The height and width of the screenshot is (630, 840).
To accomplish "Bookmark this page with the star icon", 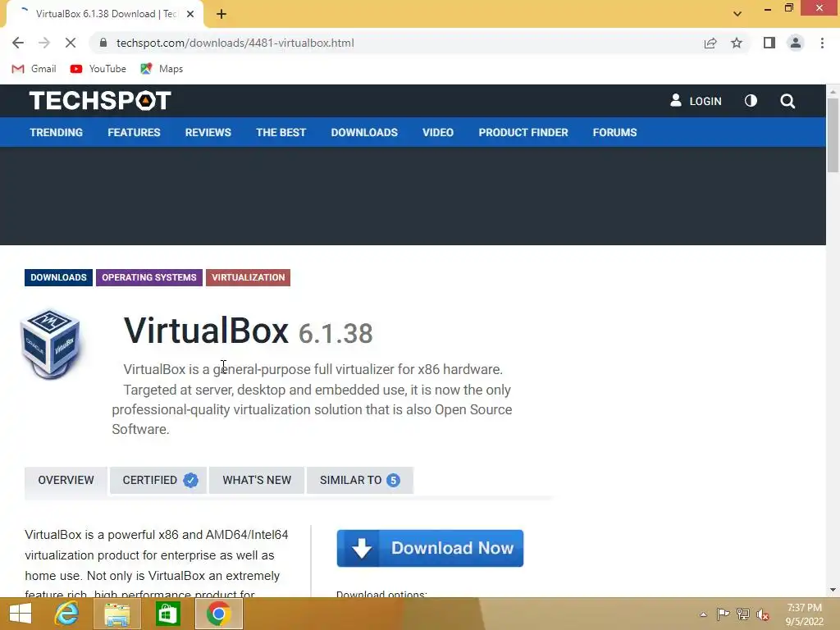I will 737,43.
